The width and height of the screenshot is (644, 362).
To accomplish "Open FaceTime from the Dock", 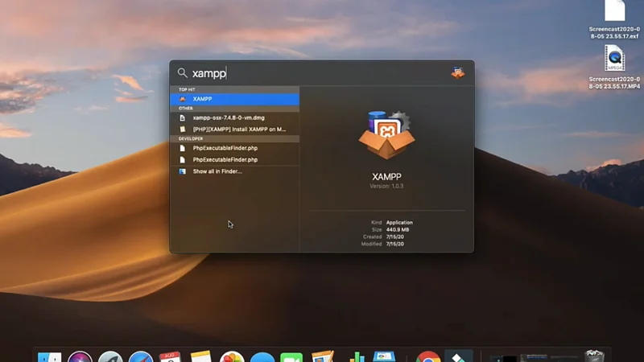I will pyautogui.click(x=291, y=357).
